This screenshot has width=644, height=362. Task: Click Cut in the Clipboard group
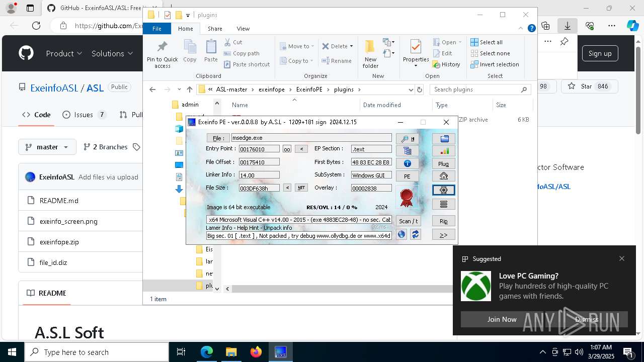(x=233, y=42)
